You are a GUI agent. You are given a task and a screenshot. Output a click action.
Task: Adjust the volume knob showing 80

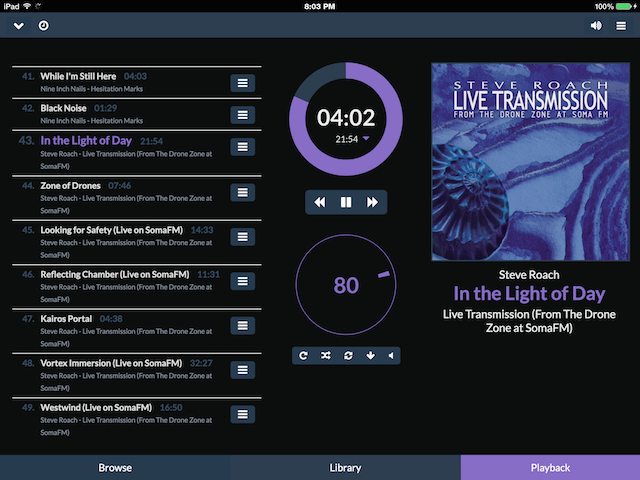point(346,285)
